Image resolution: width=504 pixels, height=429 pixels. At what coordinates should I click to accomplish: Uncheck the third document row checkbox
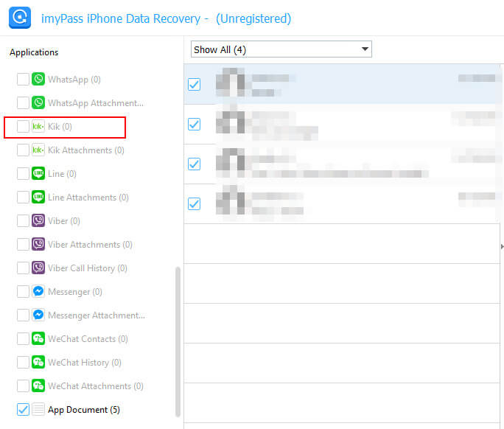(194, 164)
